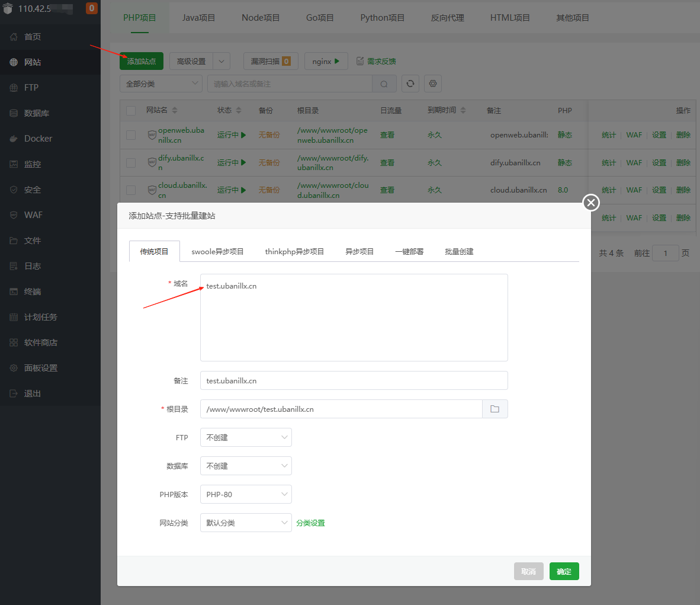The image size is (700, 605).
Task: Expand the 全部分类 category filter
Action: (160, 84)
